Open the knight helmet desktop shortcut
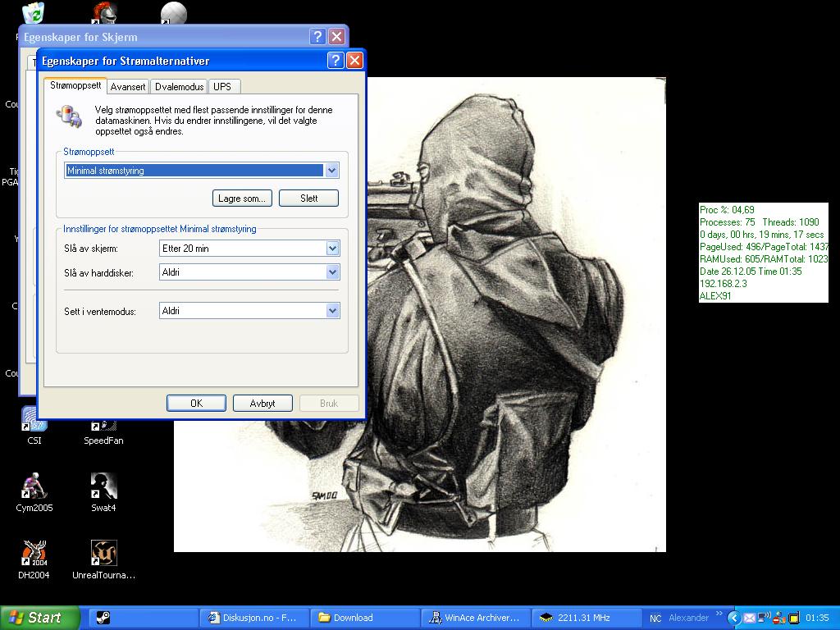Screen dimensions: 840x630 (103, 11)
